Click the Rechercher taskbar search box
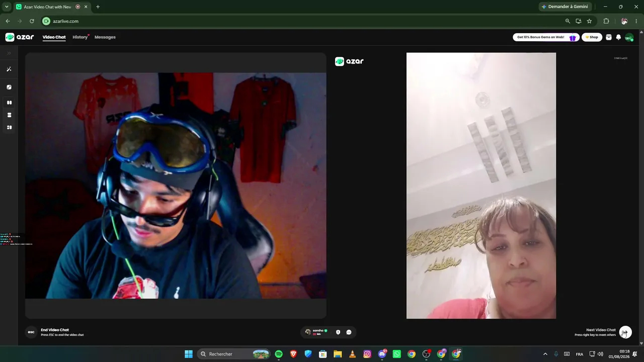Image resolution: width=644 pixels, height=362 pixels. (234, 354)
